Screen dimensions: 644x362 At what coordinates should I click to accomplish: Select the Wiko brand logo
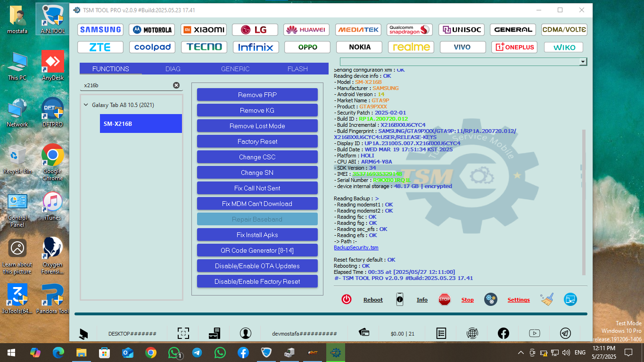point(564,48)
